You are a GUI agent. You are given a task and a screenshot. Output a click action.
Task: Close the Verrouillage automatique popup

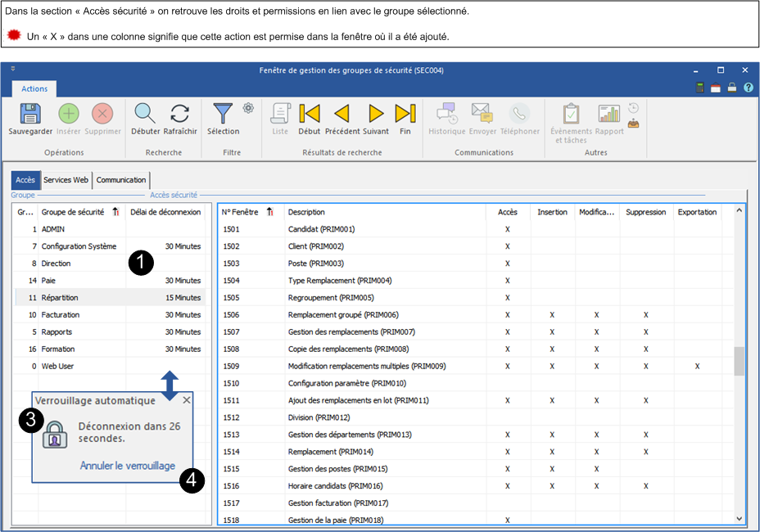[x=187, y=400]
